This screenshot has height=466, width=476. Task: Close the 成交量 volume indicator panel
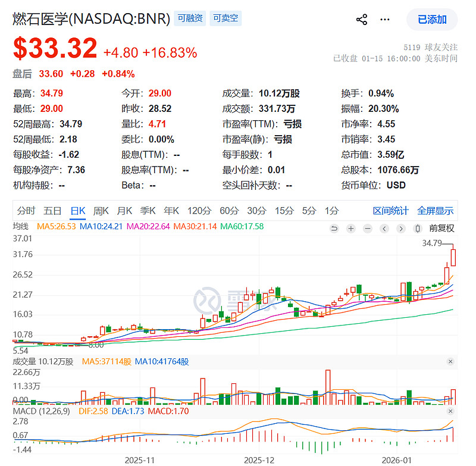(x=450, y=361)
